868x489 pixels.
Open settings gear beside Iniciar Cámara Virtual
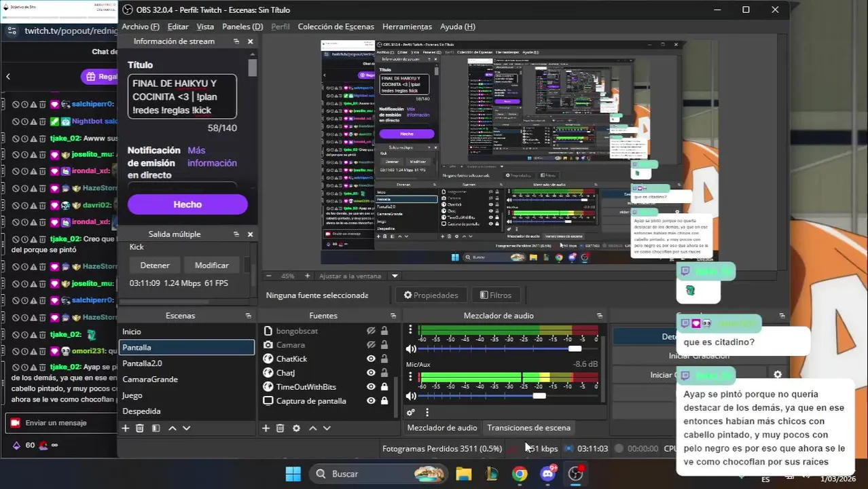tap(778, 374)
